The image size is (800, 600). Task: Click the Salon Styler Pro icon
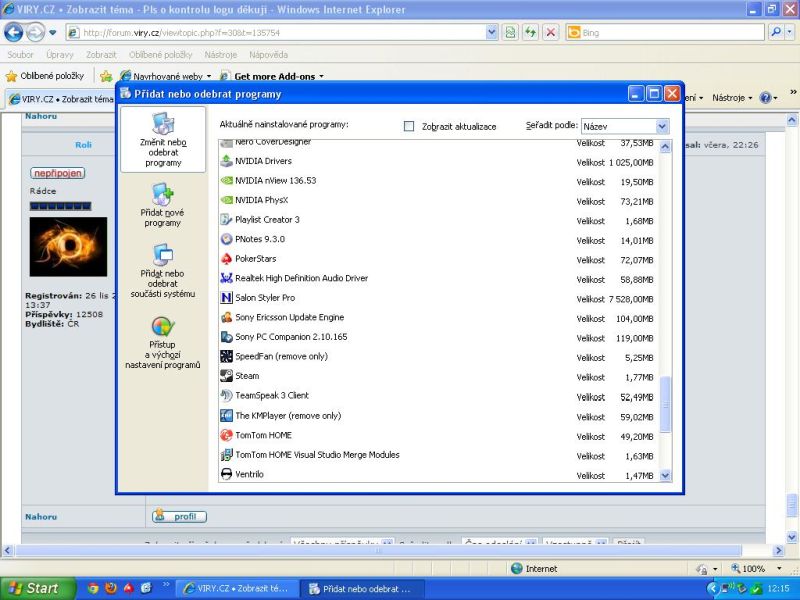coord(226,298)
